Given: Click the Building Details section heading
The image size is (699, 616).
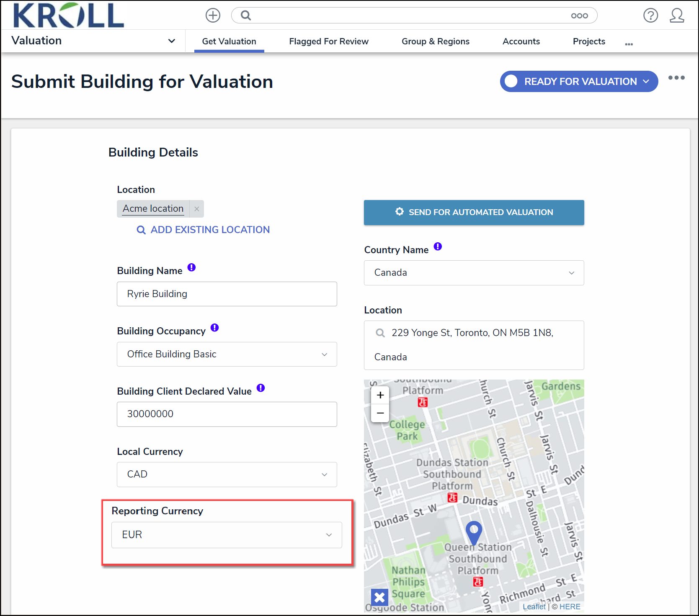Looking at the screenshot, I should click(153, 152).
